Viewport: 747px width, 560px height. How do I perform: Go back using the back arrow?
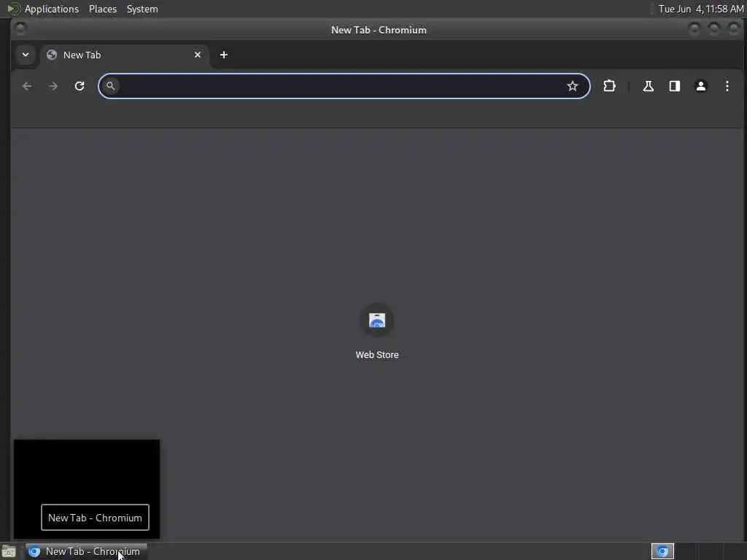click(x=27, y=86)
